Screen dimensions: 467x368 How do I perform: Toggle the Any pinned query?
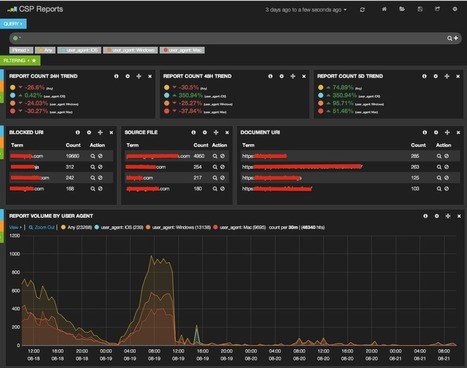pos(45,50)
